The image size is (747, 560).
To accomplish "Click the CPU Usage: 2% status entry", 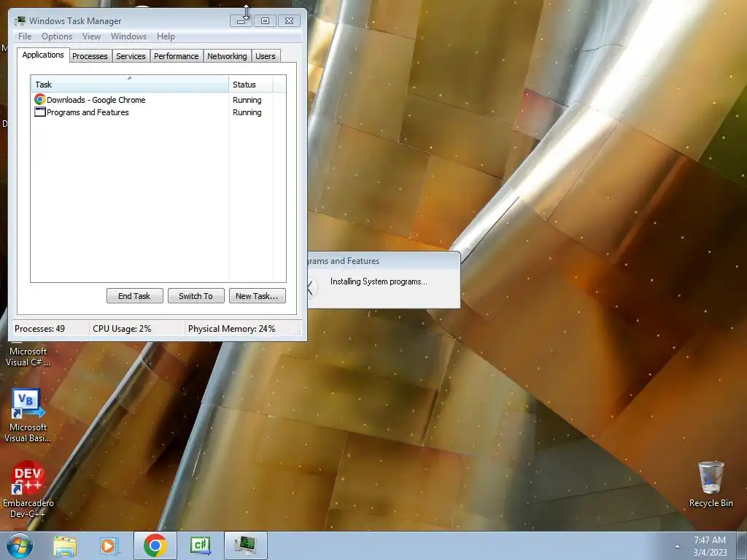I will pyautogui.click(x=122, y=329).
